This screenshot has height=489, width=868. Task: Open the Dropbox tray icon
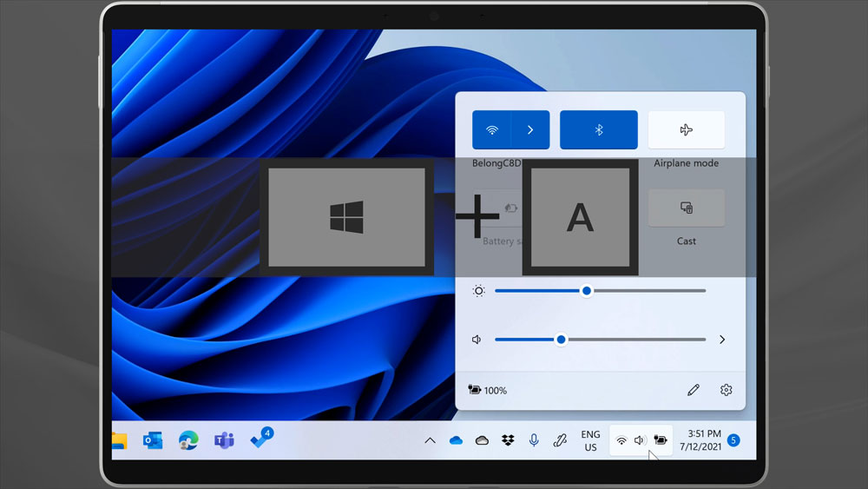click(508, 441)
